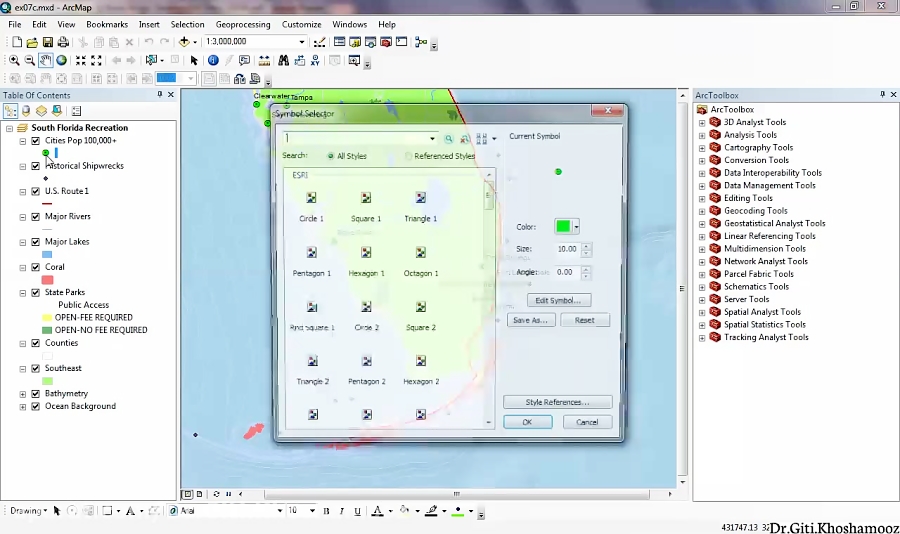Viewport: 900px width, 534px height.
Task: Click the Coral layer red symbol swatch
Action: coord(48,280)
